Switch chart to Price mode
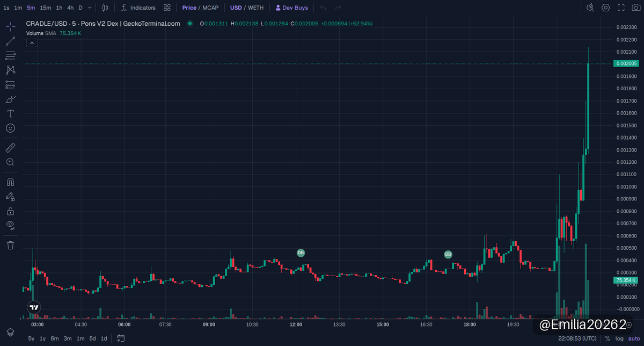Image resolution: width=644 pixels, height=346 pixels. pyautogui.click(x=189, y=8)
